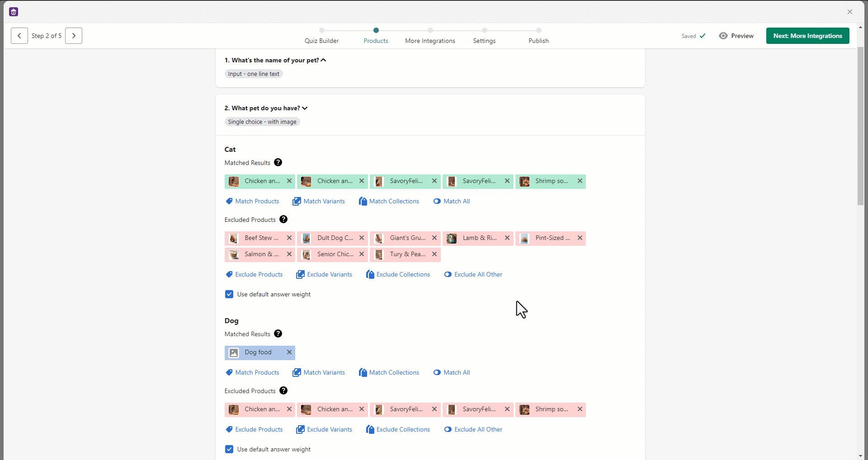Open Excluded Products help icon under Dog
This screenshot has height=460, width=868.
(x=283, y=390)
